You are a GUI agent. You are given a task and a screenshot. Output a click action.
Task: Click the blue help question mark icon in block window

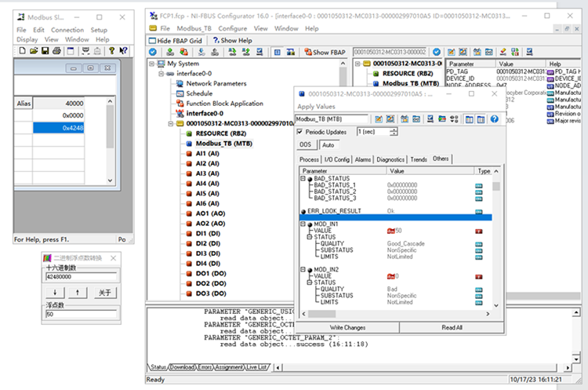point(494,119)
